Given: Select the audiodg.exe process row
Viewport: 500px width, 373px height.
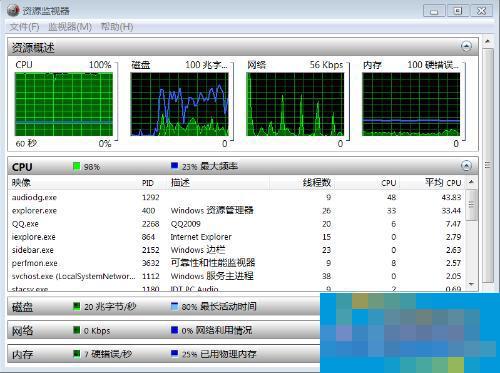Looking at the screenshot, I should click(x=237, y=197).
